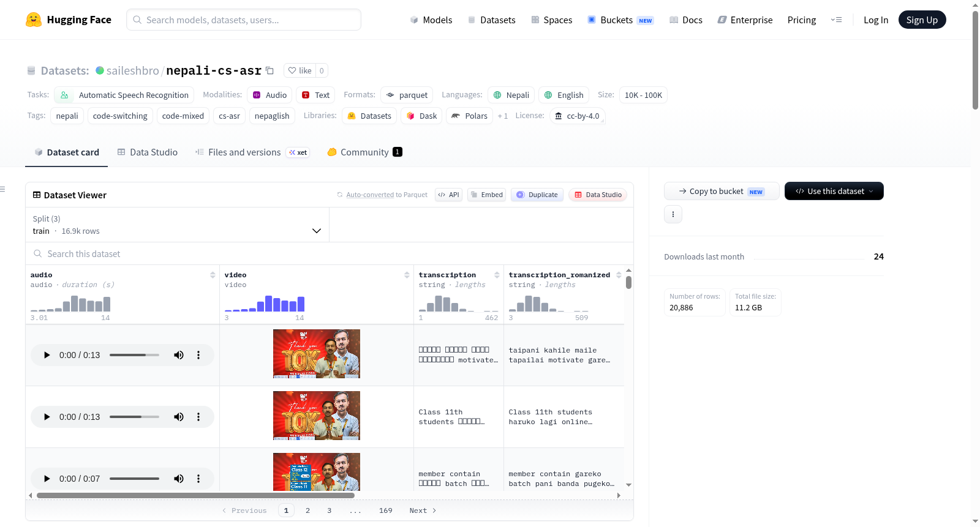Viewport: 980px width, 527px height.
Task: Click the Sign Up button
Action: coord(922,20)
